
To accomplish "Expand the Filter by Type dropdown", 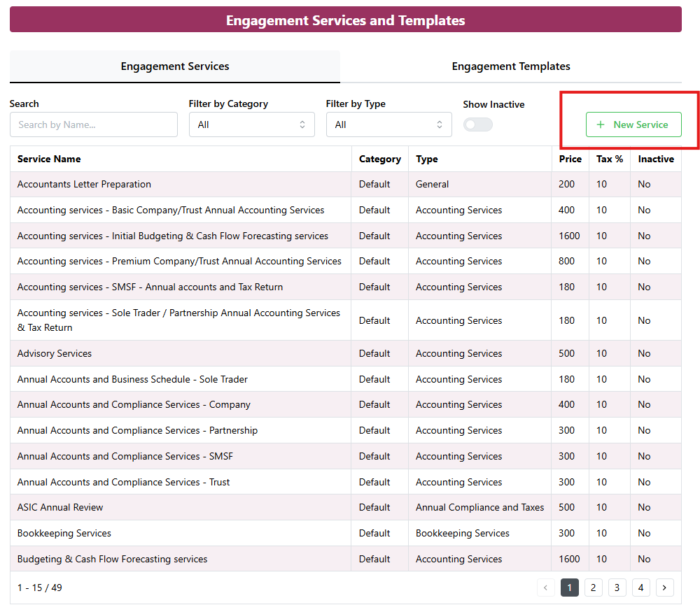I will pyautogui.click(x=388, y=124).
